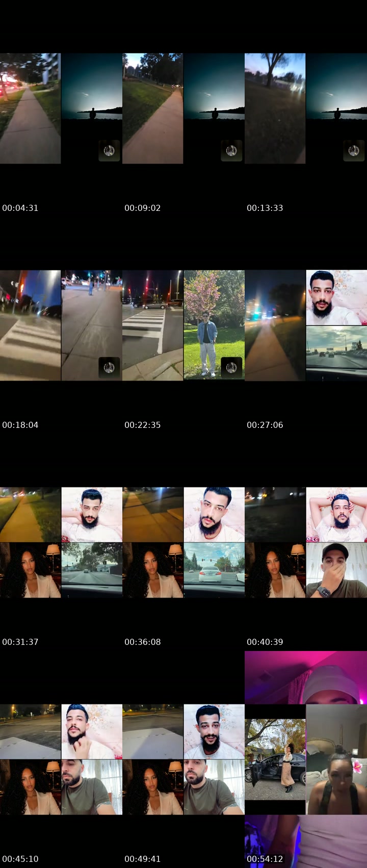Open the blurry night sidewalk panel at 00:27:06
Screen dimensions: 367x868
coord(275,325)
